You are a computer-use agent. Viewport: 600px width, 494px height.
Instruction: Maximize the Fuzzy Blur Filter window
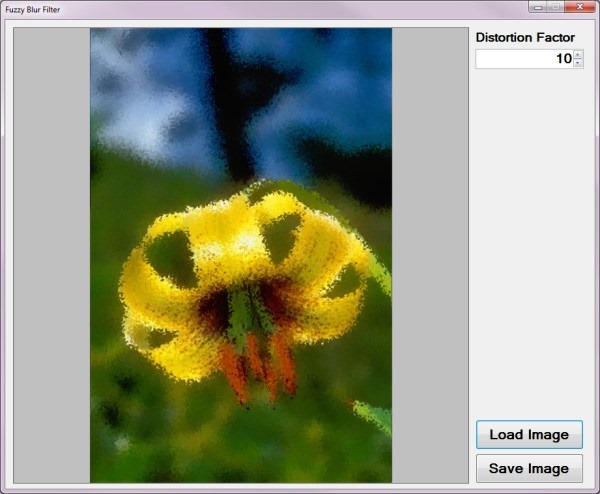(x=554, y=7)
